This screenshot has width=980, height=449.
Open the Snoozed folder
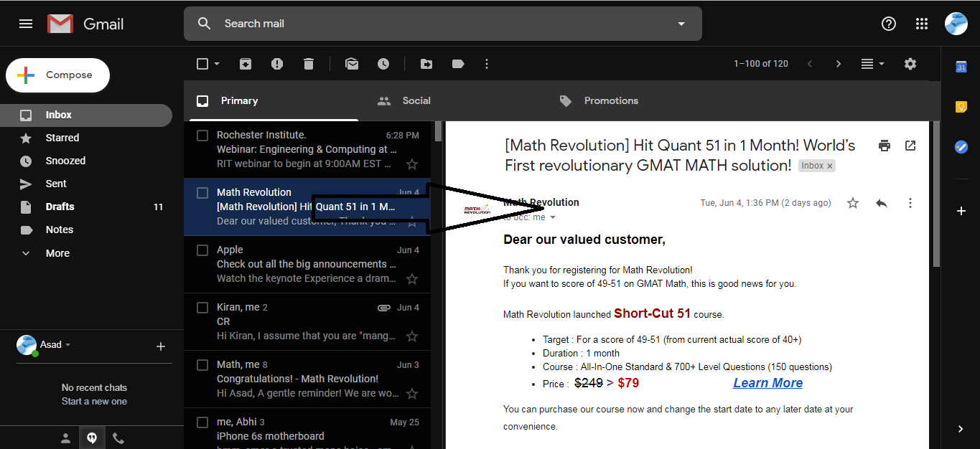click(x=86, y=161)
